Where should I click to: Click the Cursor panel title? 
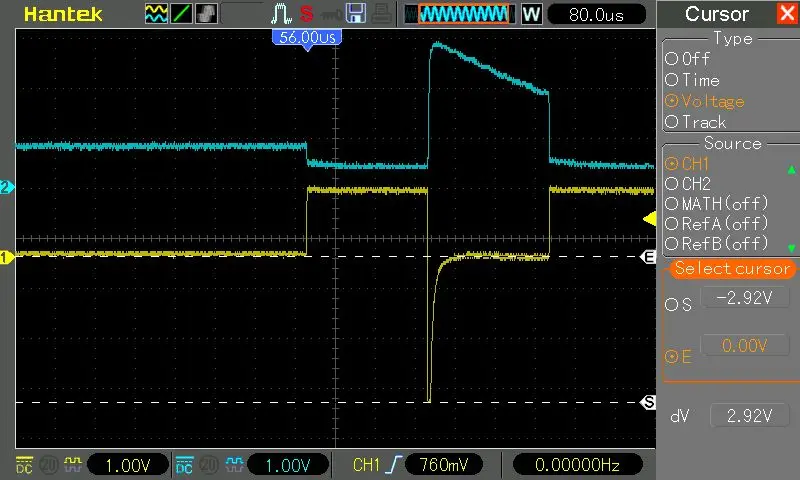pyautogui.click(x=717, y=14)
